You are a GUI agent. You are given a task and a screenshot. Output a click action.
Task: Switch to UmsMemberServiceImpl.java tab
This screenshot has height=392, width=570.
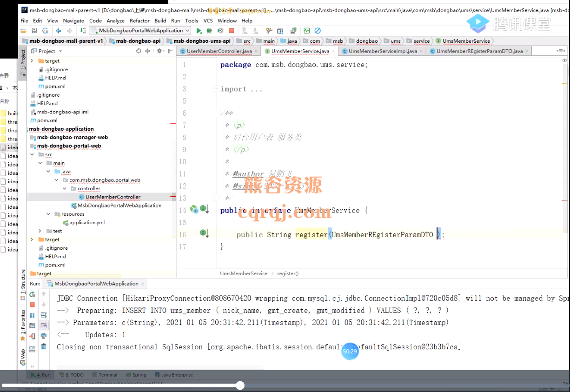[x=383, y=51]
